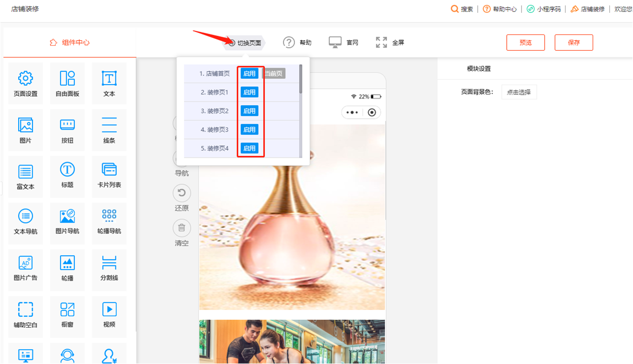Select the 自由面板 free panel component
Screen dimensions: 633x364
coord(68,83)
